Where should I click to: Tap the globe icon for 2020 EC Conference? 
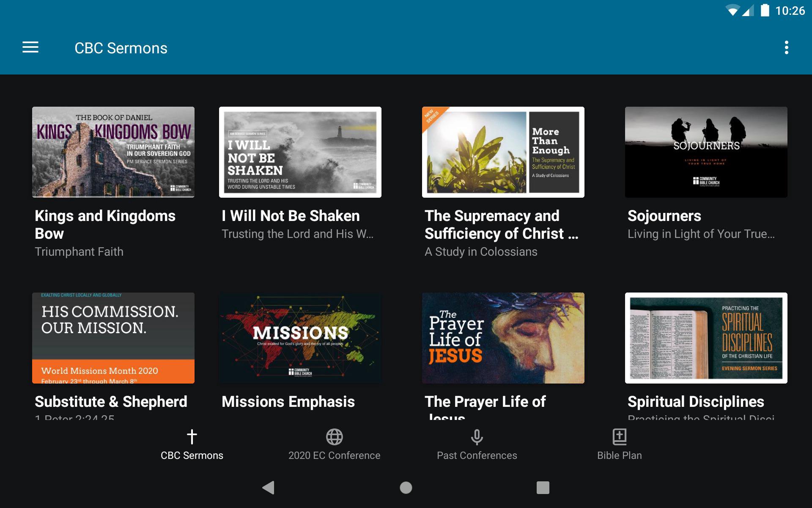pyautogui.click(x=334, y=436)
